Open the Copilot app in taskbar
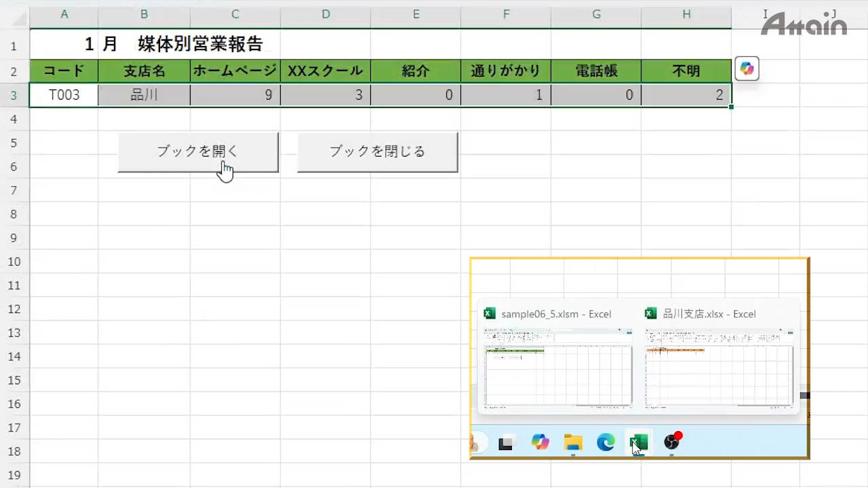868x488 pixels. 540,443
